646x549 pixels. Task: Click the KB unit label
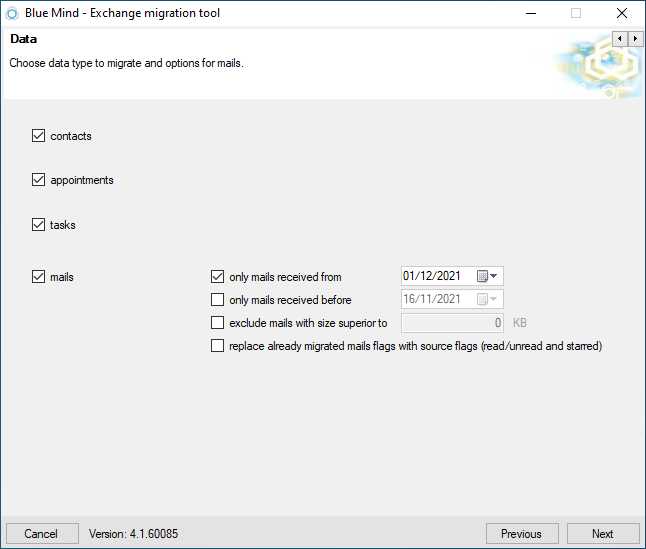click(x=520, y=322)
